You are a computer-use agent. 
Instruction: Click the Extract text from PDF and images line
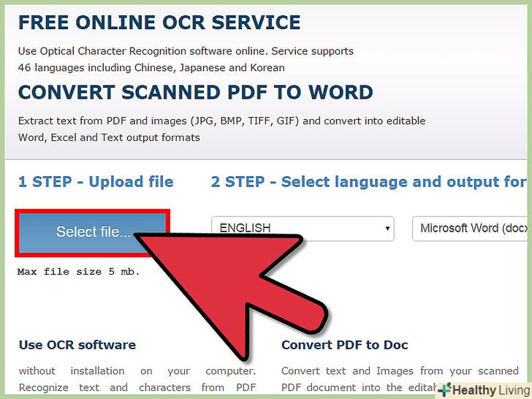(221, 121)
